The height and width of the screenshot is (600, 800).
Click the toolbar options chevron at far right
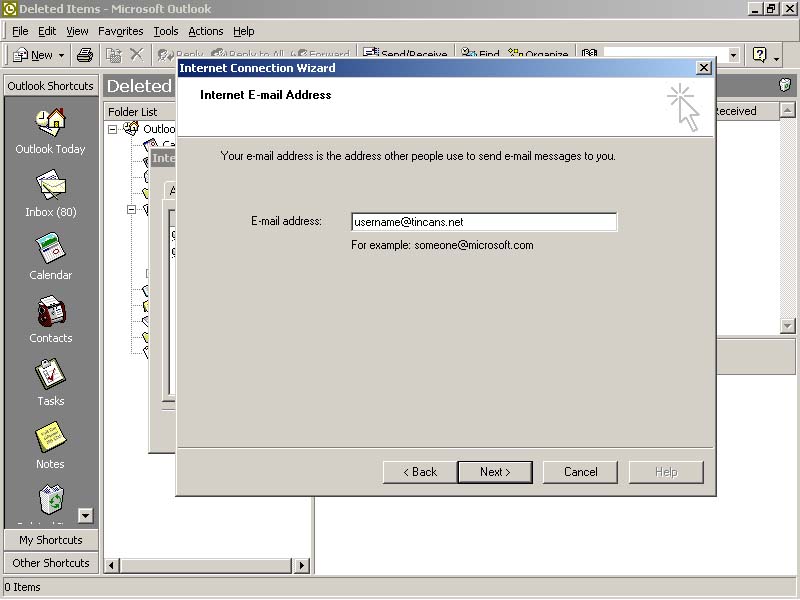click(x=776, y=59)
